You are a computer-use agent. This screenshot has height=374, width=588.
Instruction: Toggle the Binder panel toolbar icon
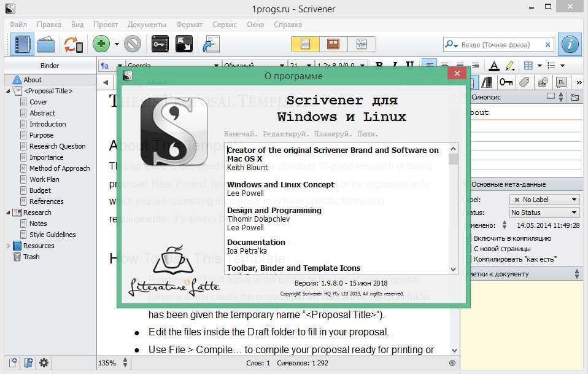point(22,44)
